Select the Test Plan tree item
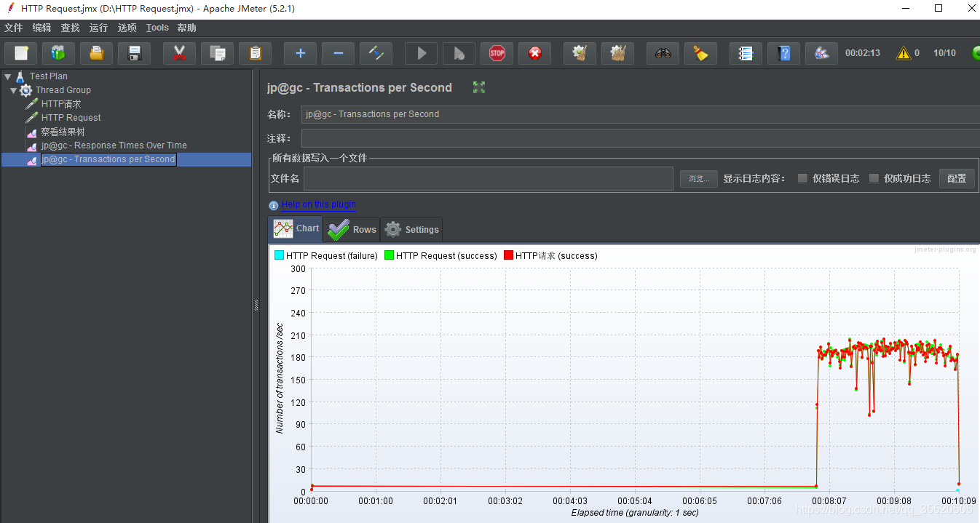The image size is (980, 523). click(x=49, y=76)
